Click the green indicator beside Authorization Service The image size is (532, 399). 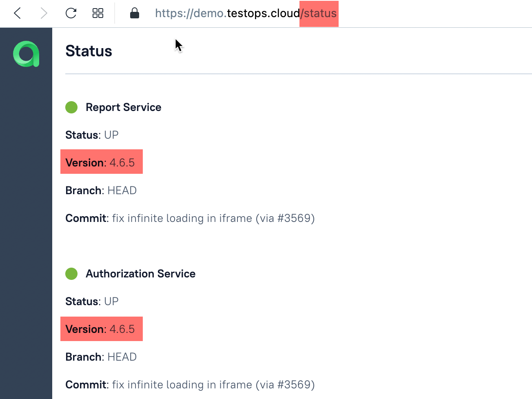click(x=71, y=274)
